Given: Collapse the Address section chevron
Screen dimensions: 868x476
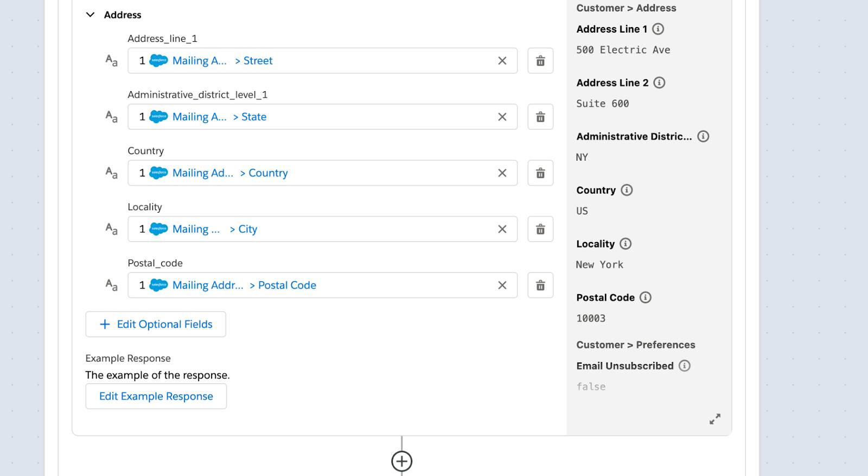Looking at the screenshot, I should tap(90, 15).
